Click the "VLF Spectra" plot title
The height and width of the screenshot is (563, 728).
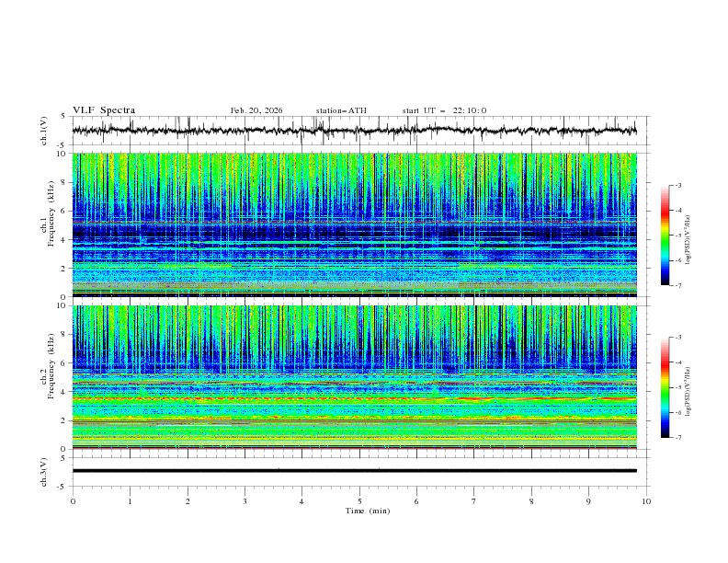pyautogui.click(x=104, y=110)
